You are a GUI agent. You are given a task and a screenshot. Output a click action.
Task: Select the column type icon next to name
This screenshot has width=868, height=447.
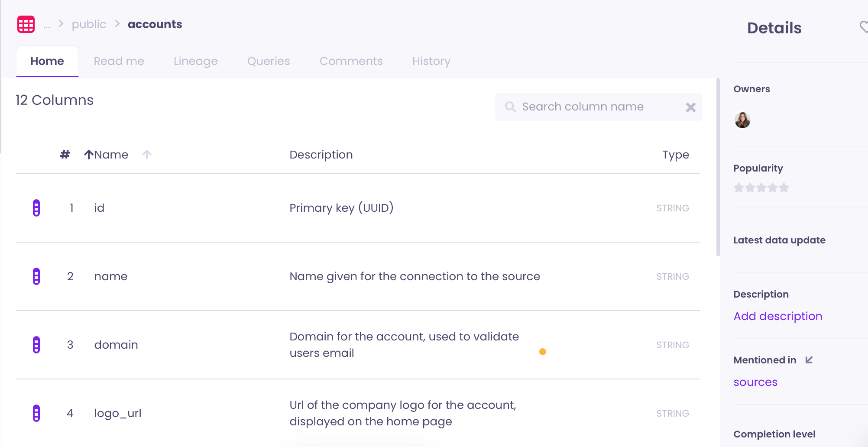point(37,276)
